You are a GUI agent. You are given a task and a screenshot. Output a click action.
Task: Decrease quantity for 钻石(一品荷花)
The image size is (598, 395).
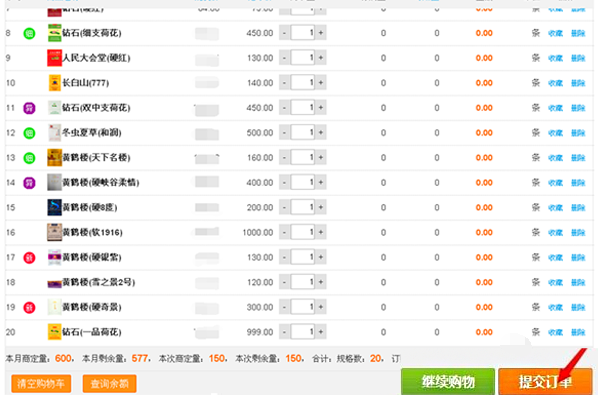pyautogui.click(x=284, y=332)
